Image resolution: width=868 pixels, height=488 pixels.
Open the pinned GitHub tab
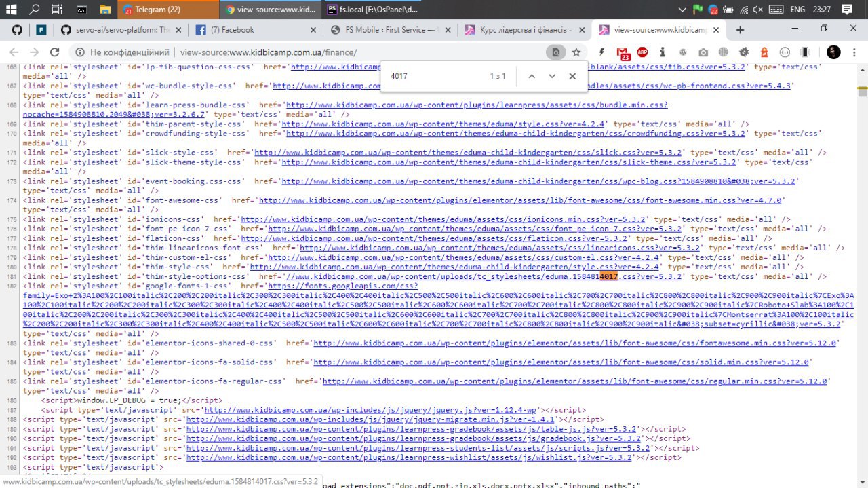point(17,30)
